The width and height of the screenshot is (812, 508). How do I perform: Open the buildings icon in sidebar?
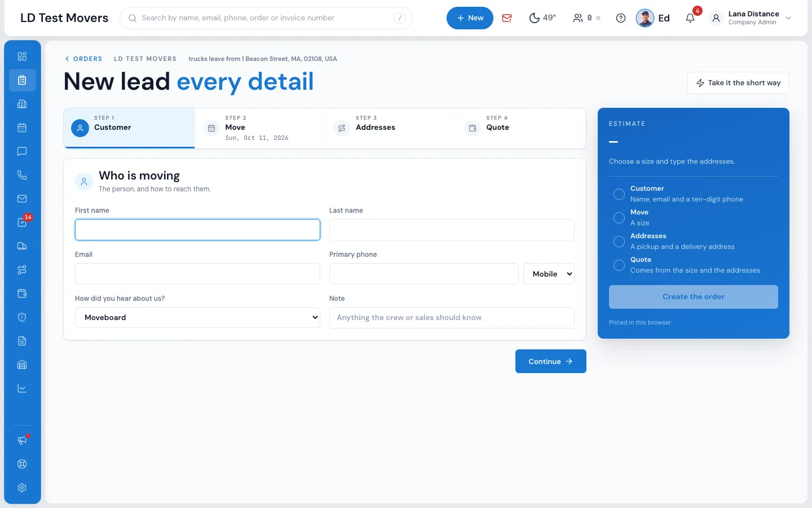pyautogui.click(x=22, y=104)
